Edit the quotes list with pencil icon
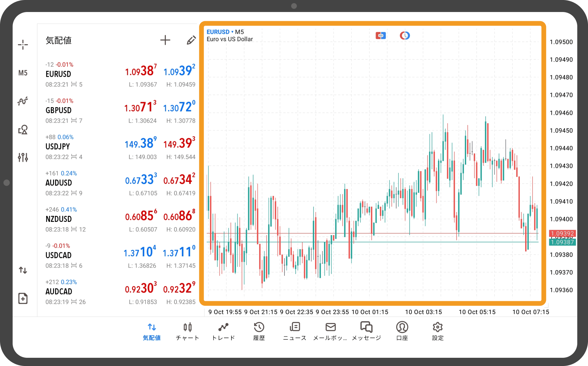Screen dimensions: 588x366 pos(191,40)
